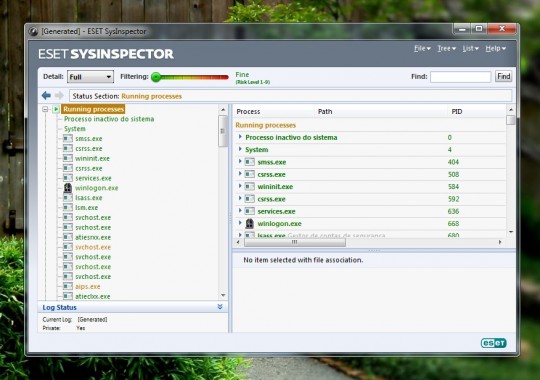Click the SysInspector icon in the title bar
This screenshot has height=380, width=540.
tap(33, 31)
